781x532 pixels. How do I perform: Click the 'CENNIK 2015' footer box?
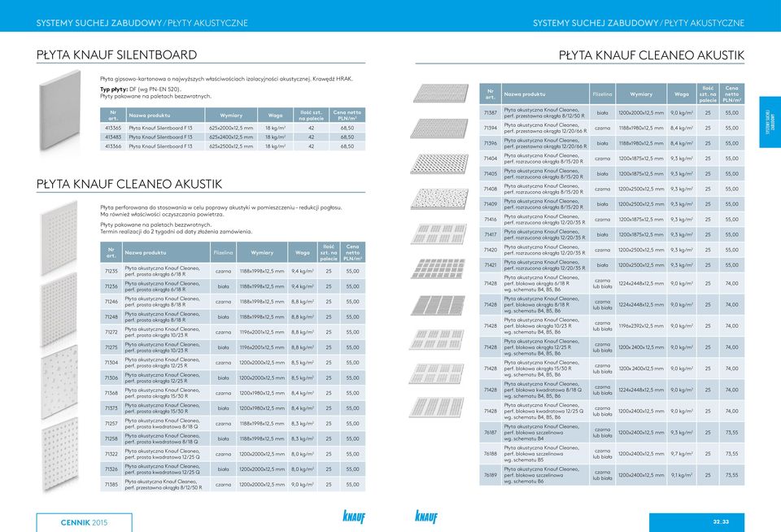84,522
